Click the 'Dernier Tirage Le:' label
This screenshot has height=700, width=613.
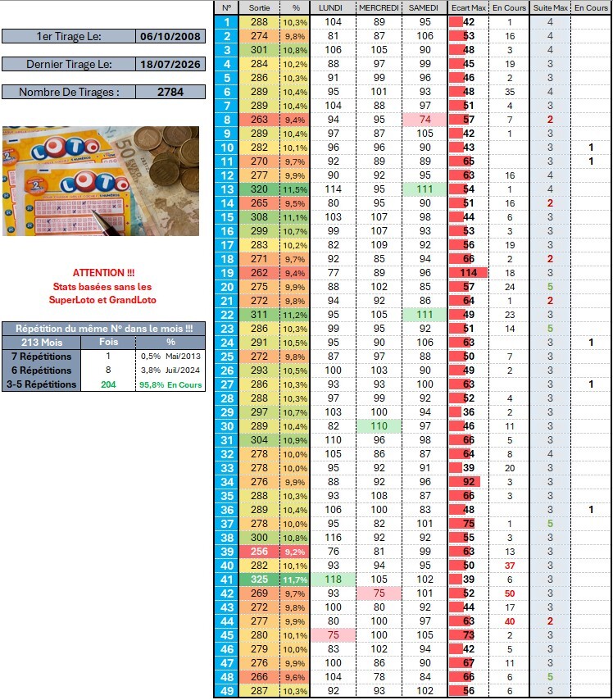pos(69,64)
